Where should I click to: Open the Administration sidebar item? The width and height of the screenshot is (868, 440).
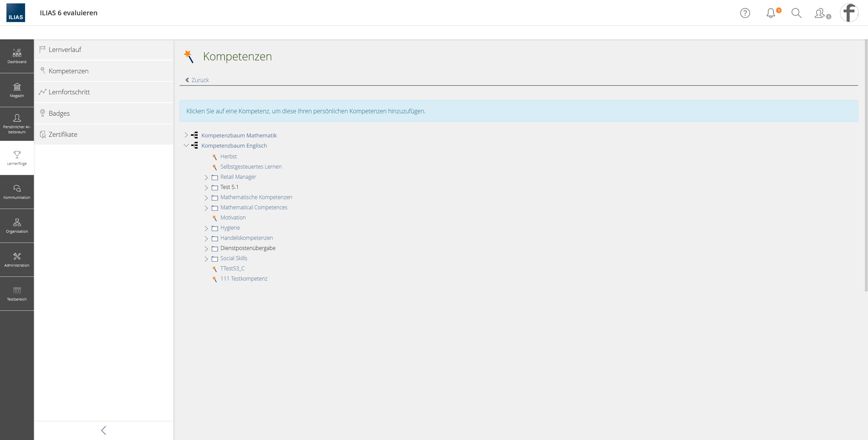[x=17, y=260]
